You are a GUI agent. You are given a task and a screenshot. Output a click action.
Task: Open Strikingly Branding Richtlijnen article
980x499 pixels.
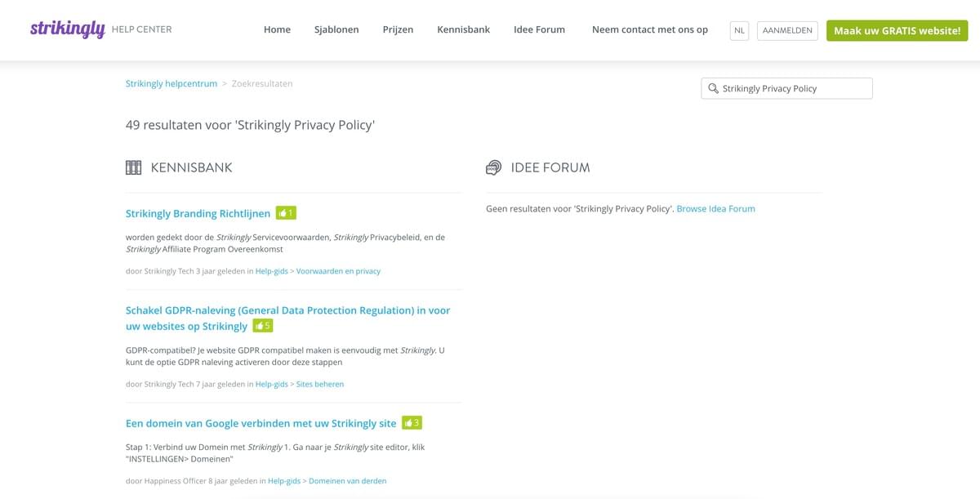[x=198, y=213]
